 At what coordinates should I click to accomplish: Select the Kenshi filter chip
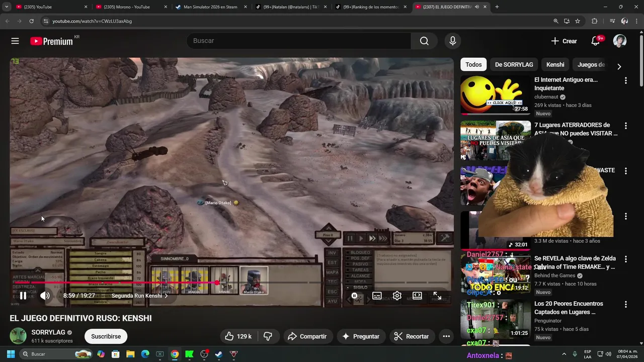(555, 64)
